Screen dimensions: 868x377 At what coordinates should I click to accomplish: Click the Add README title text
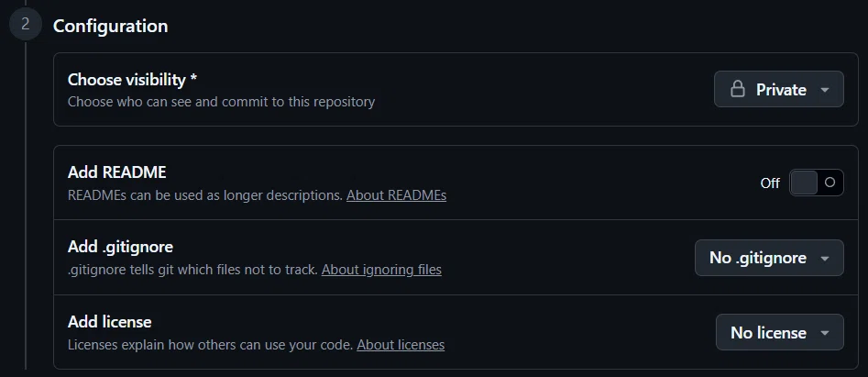tap(116, 172)
